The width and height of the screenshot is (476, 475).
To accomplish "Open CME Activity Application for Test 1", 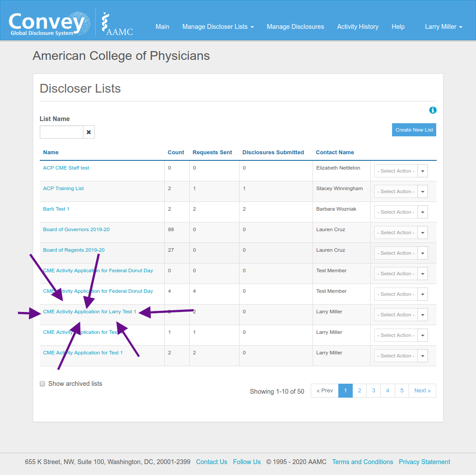I will click(83, 353).
